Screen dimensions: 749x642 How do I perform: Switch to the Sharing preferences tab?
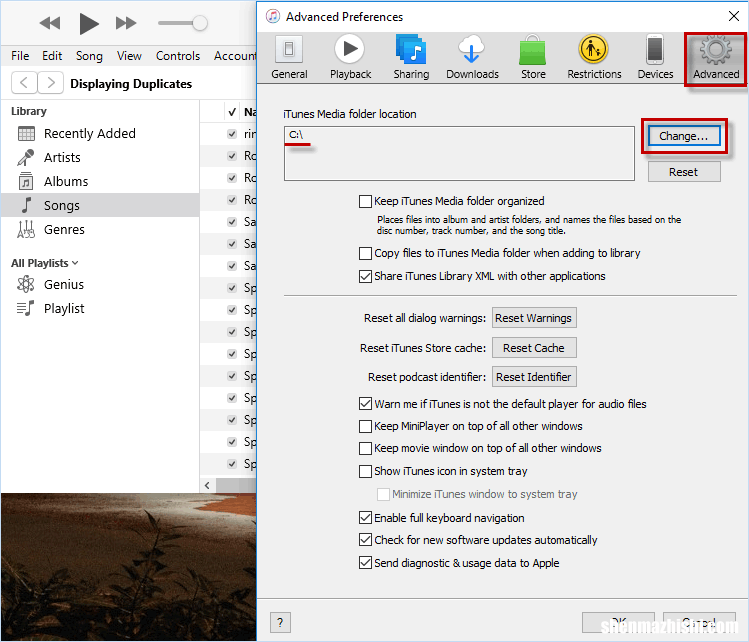click(411, 58)
